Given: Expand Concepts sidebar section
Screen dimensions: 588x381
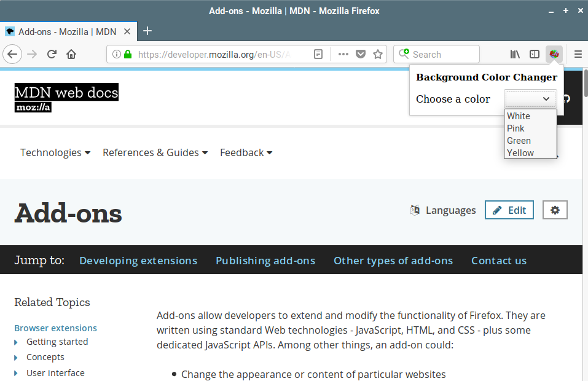Looking at the screenshot, I should click(x=16, y=358).
